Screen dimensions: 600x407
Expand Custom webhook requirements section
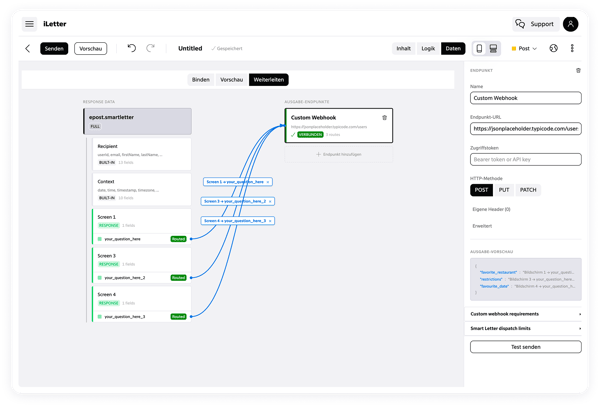click(525, 314)
